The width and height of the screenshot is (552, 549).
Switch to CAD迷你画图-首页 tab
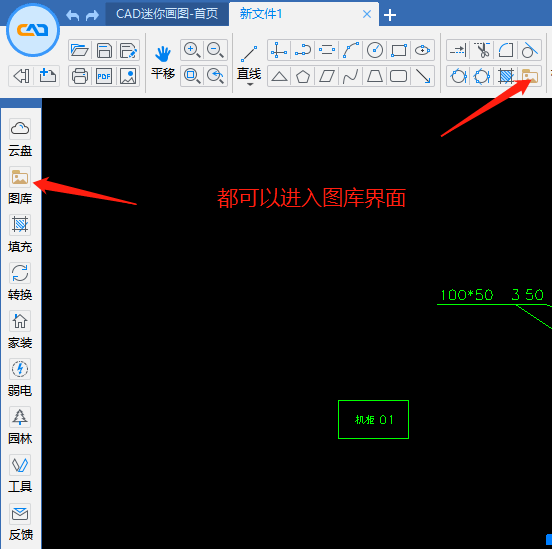[167, 14]
